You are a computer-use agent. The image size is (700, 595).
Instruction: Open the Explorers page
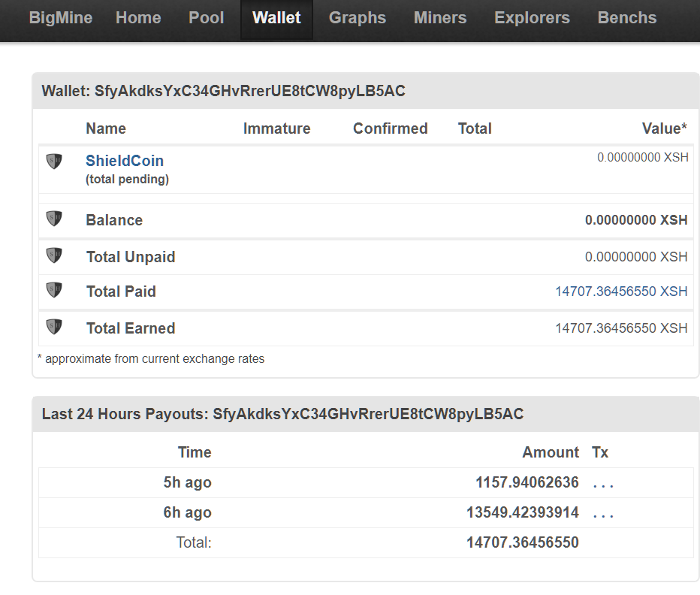533,18
